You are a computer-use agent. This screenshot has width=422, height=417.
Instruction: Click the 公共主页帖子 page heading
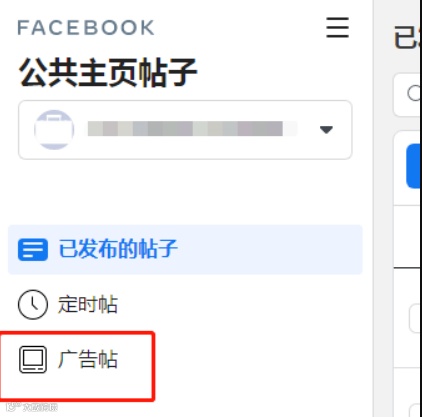[x=108, y=73]
